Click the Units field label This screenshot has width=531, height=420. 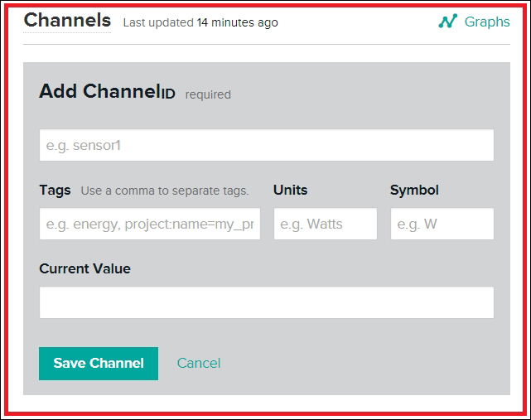tap(290, 190)
